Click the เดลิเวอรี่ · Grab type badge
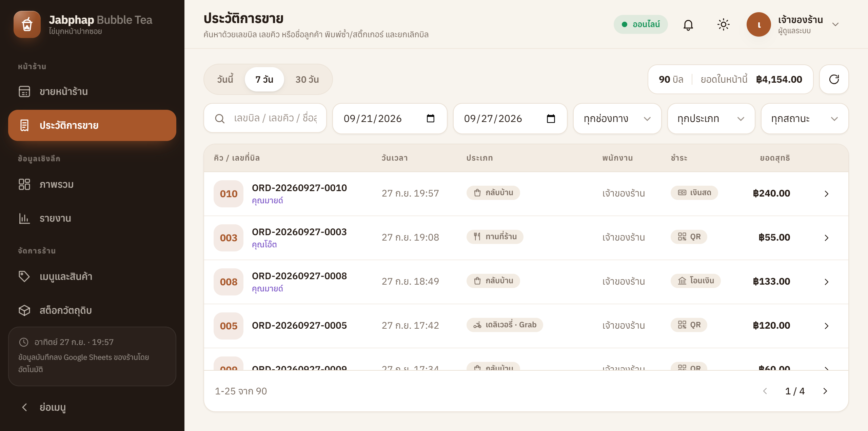Viewport: 868px width, 431px height. (505, 325)
